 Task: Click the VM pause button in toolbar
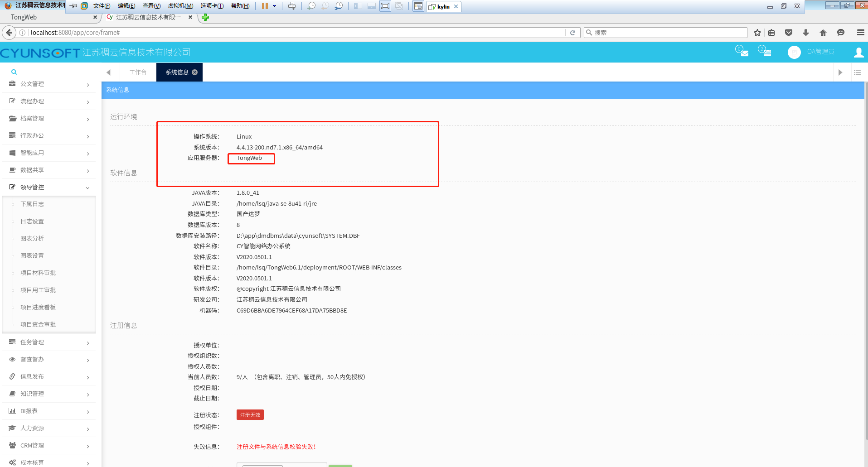pos(265,6)
